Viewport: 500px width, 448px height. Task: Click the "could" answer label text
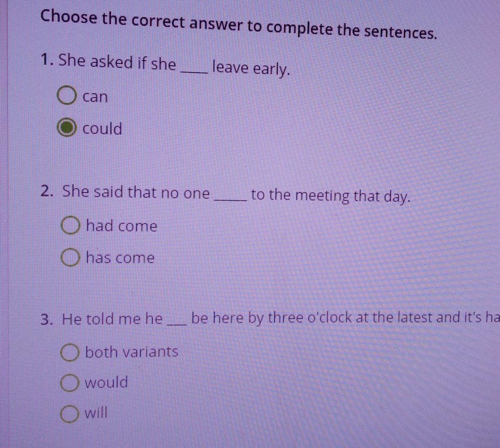[102, 129]
